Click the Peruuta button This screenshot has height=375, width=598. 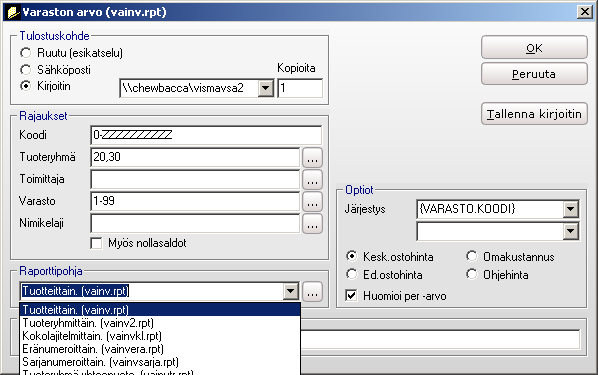tap(534, 74)
